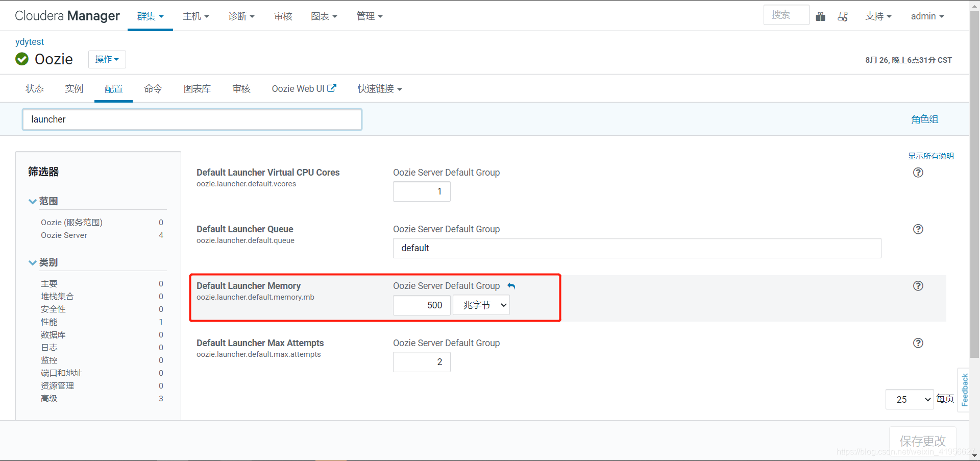This screenshot has width=980, height=461.
Task: Click the launcher memory field showing 500
Action: click(x=422, y=305)
